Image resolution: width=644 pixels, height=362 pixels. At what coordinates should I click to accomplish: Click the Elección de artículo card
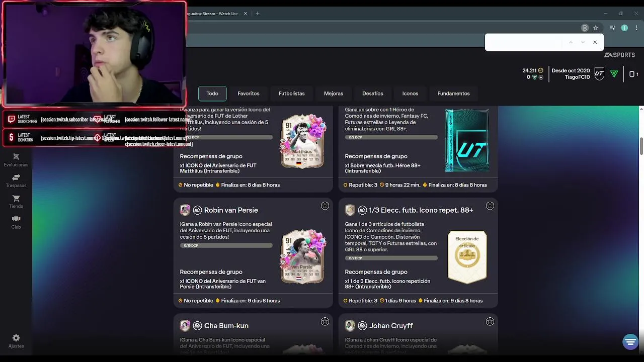pos(467,257)
